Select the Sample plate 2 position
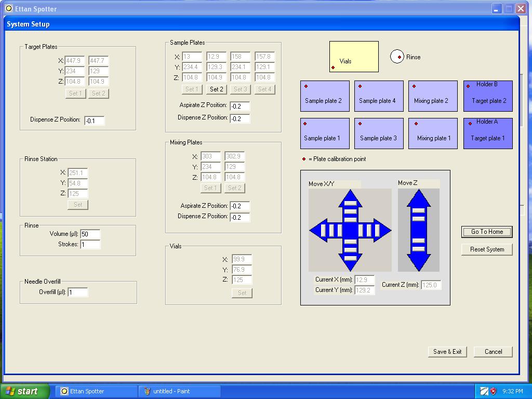Image resolution: width=532 pixels, height=399 pixels. (325, 96)
